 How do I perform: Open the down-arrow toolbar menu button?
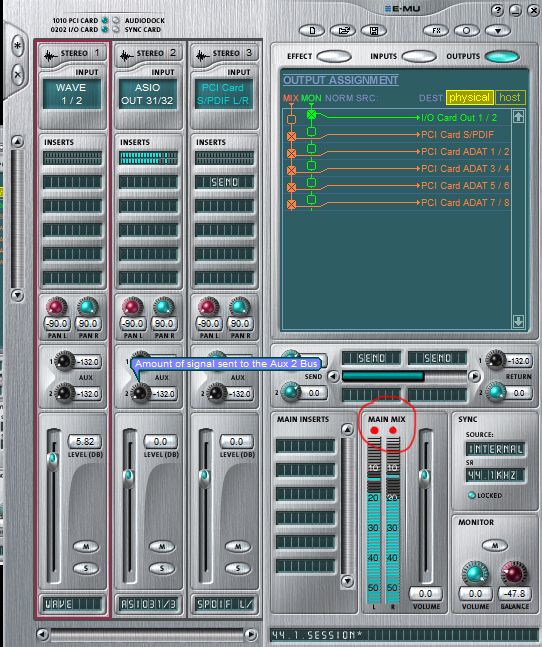point(497,31)
